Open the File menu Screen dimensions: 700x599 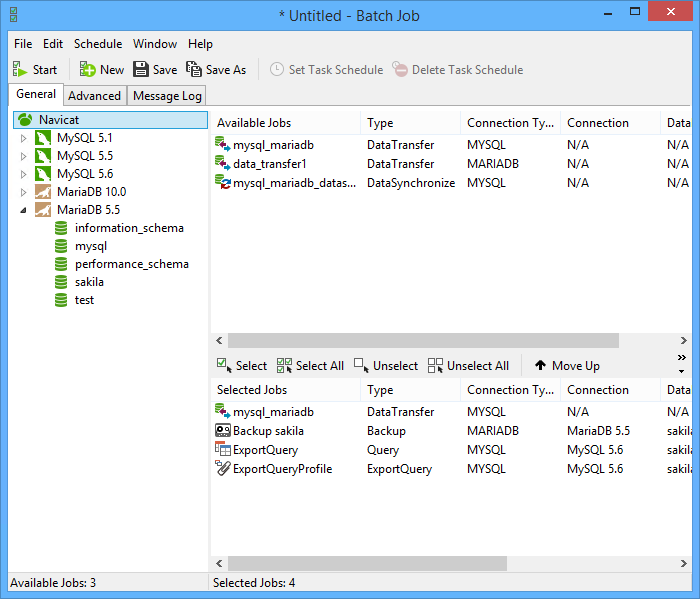[23, 44]
